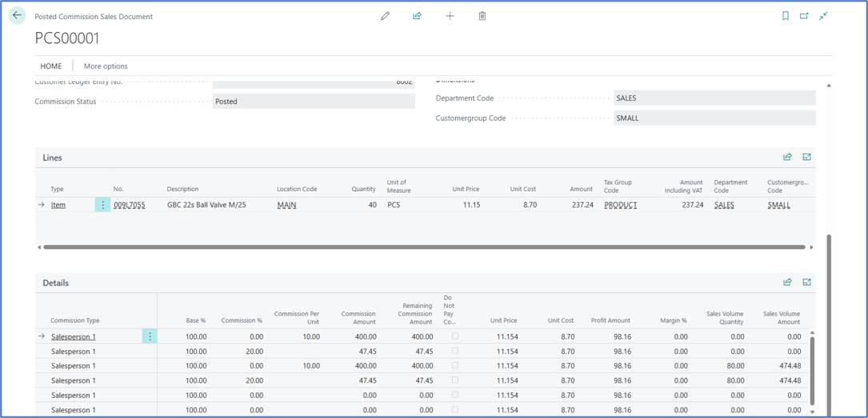Click the Margin % column header
The width and height of the screenshot is (868, 418).
coord(674,320)
